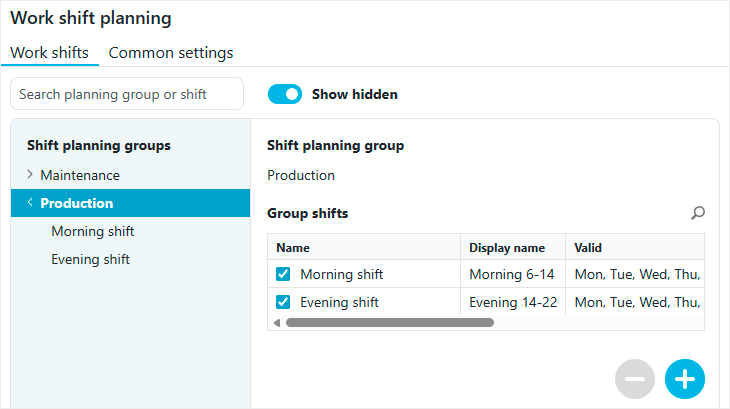Screen dimensions: 730x409
Task: Click the blue plus add button
Action: click(x=685, y=379)
